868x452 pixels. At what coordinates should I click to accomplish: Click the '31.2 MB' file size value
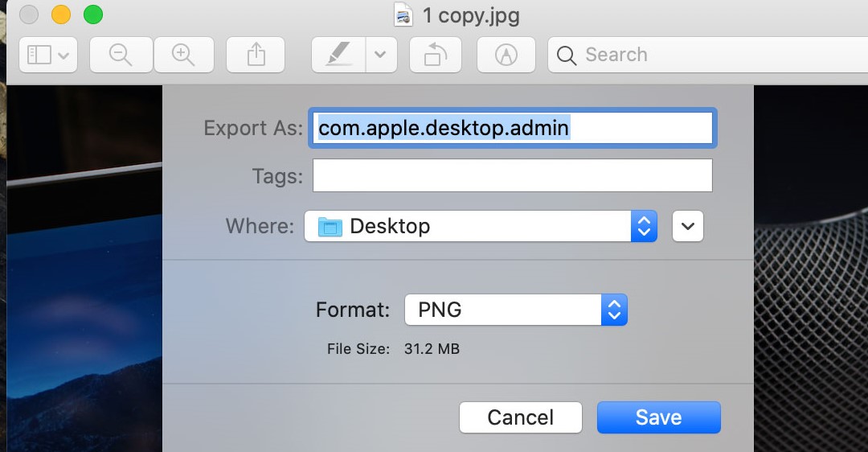tap(432, 349)
